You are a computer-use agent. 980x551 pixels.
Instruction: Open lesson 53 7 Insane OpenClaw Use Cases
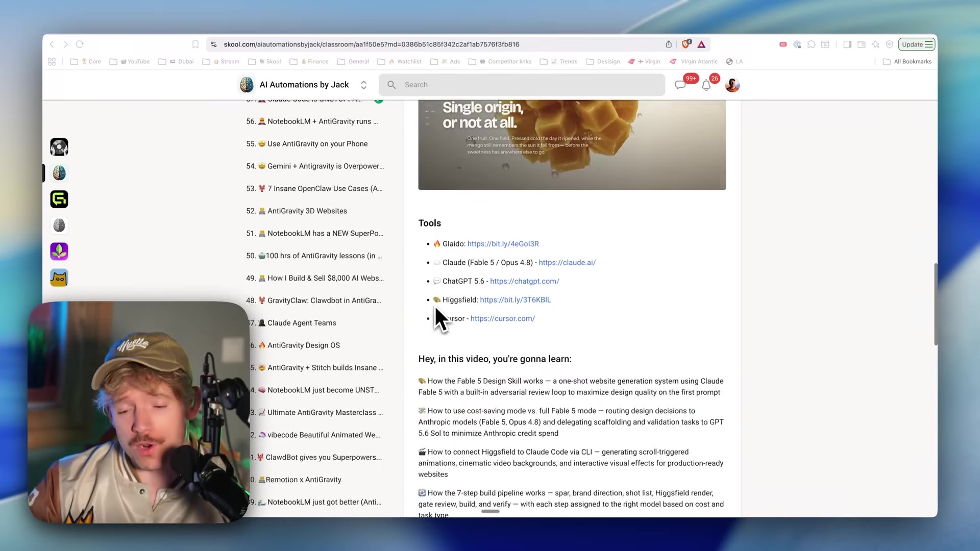tap(314, 189)
